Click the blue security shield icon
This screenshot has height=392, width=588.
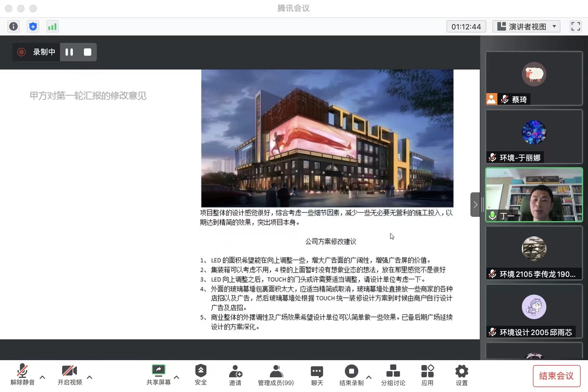click(33, 26)
